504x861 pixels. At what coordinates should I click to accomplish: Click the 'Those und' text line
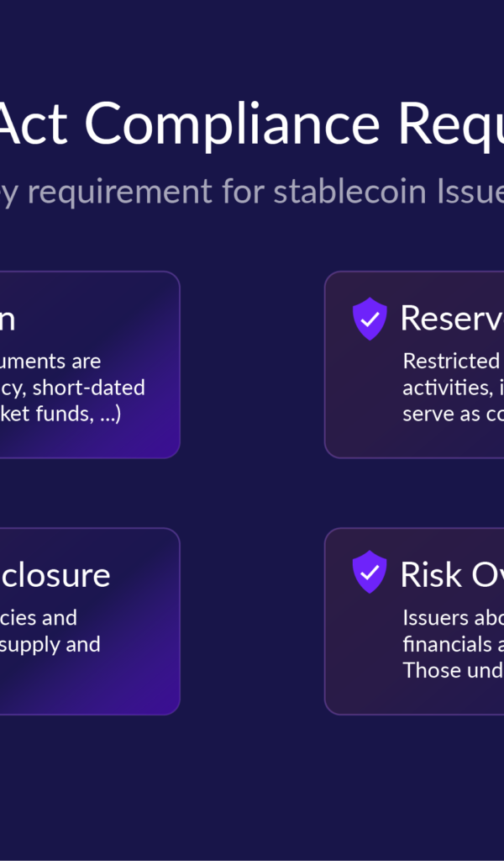[453, 670]
